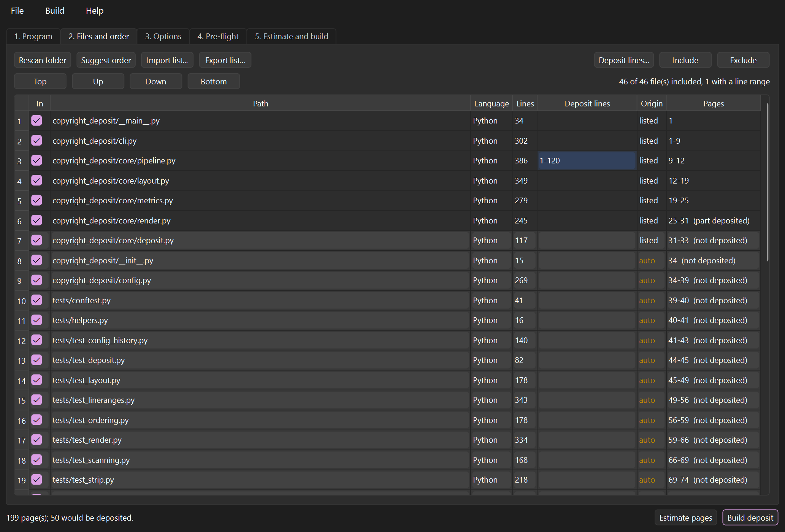Toggle checkbox for __init__.py row
Screen dimensions: 785x532
tap(36, 260)
